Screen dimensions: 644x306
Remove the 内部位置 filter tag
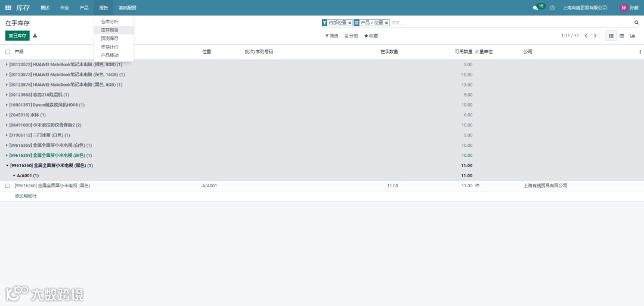350,23
